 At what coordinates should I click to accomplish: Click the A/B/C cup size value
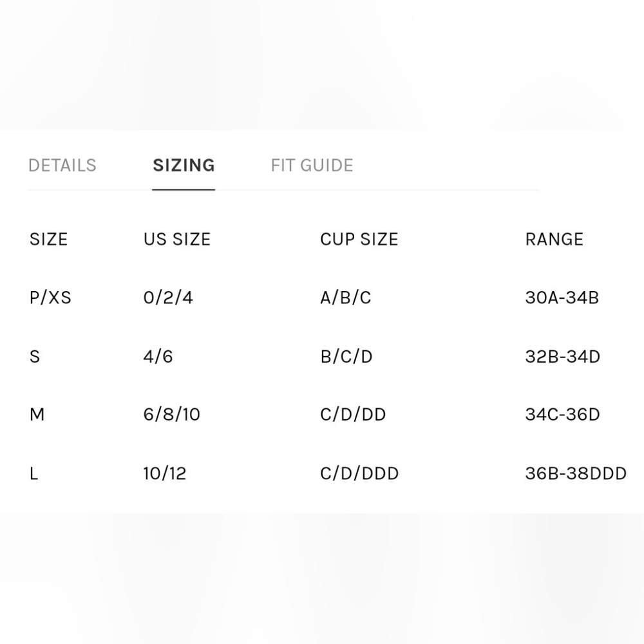(345, 298)
